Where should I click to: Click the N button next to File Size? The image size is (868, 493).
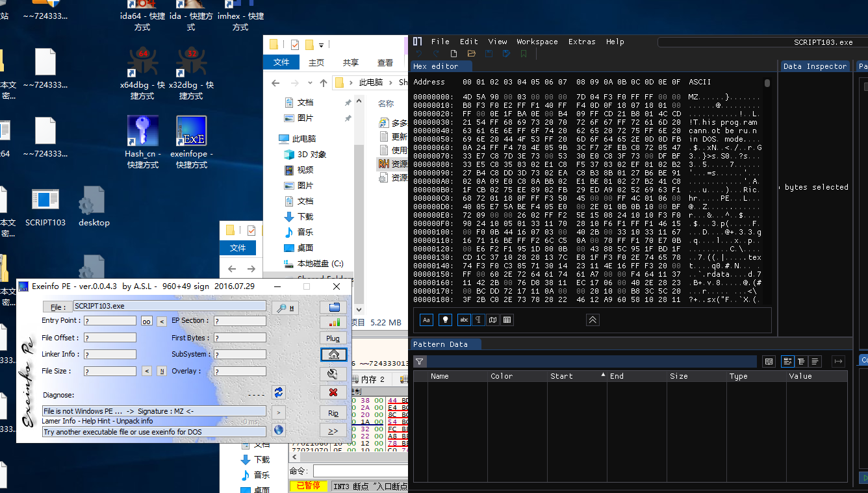click(161, 371)
